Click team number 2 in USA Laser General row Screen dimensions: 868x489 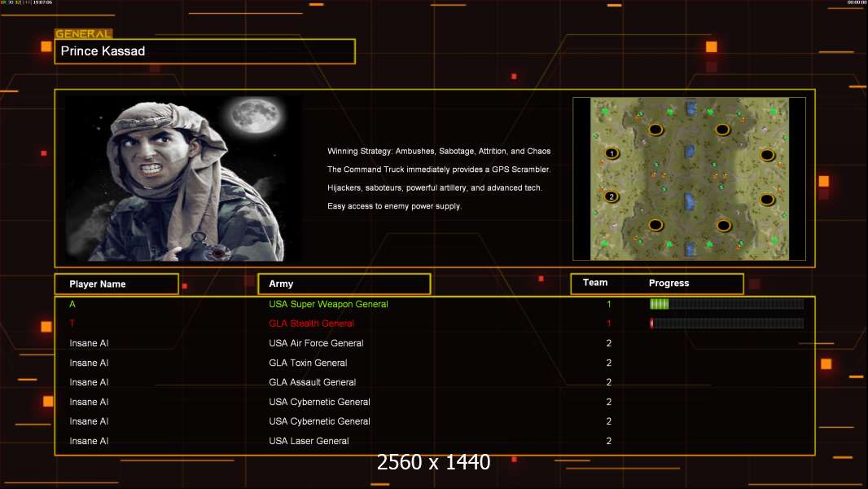(x=609, y=441)
